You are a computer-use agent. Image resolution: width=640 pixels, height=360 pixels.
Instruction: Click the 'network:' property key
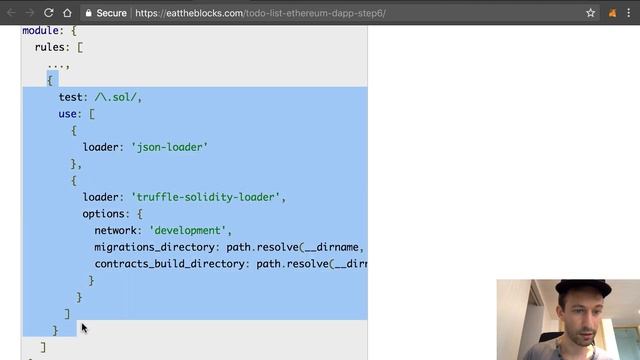(x=118, y=231)
